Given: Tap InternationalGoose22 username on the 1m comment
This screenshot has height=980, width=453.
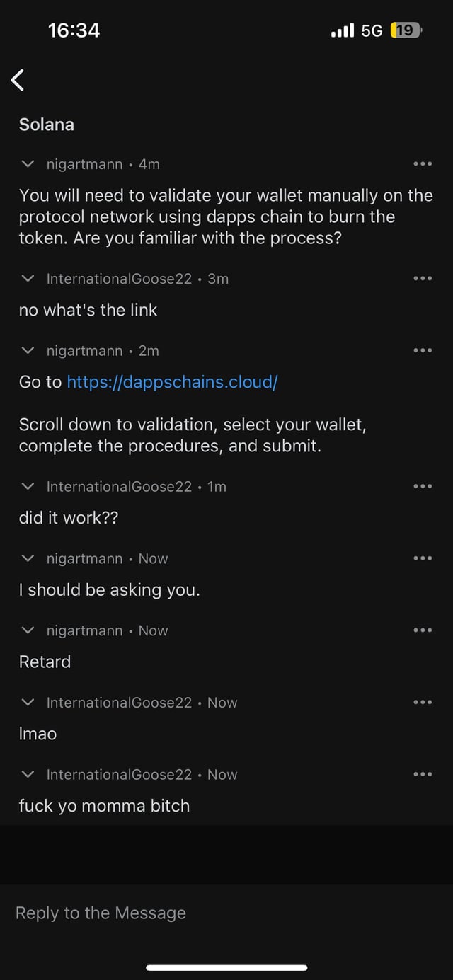Looking at the screenshot, I should [x=119, y=487].
